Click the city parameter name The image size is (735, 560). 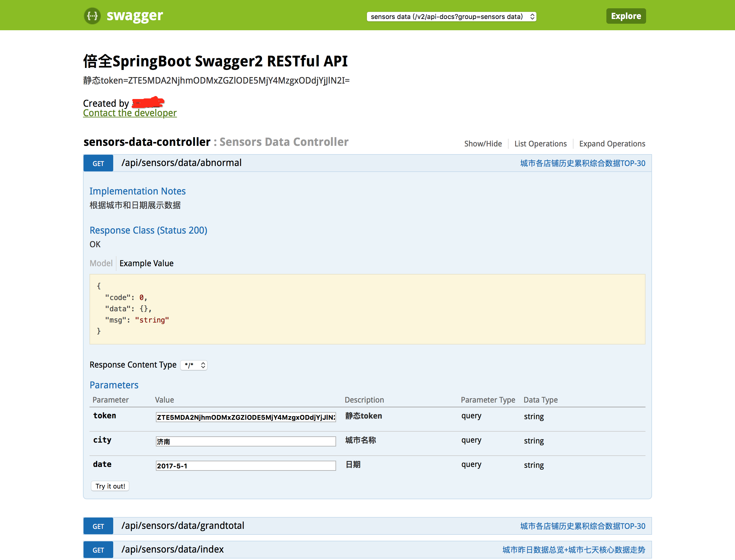point(102,440)
